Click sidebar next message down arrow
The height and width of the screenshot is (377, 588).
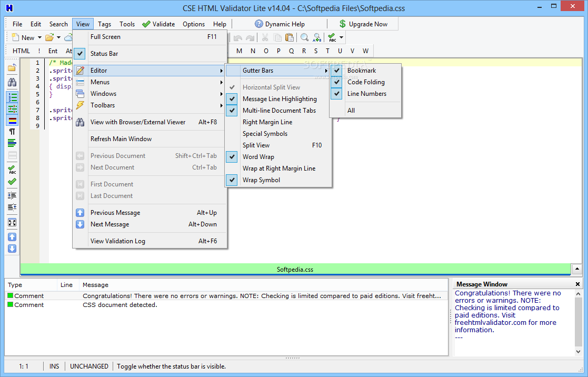tap(12, 249)
